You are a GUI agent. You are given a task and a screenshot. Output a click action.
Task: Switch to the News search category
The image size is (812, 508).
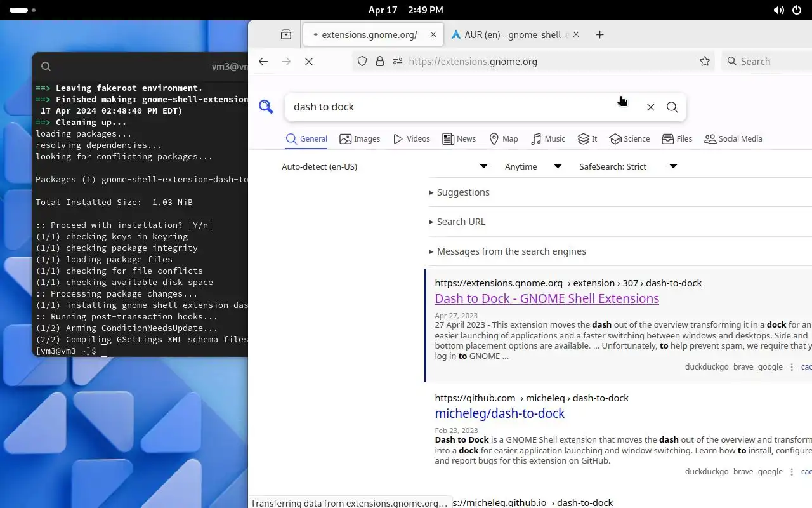pyautogui.click(x=459, y=139)
